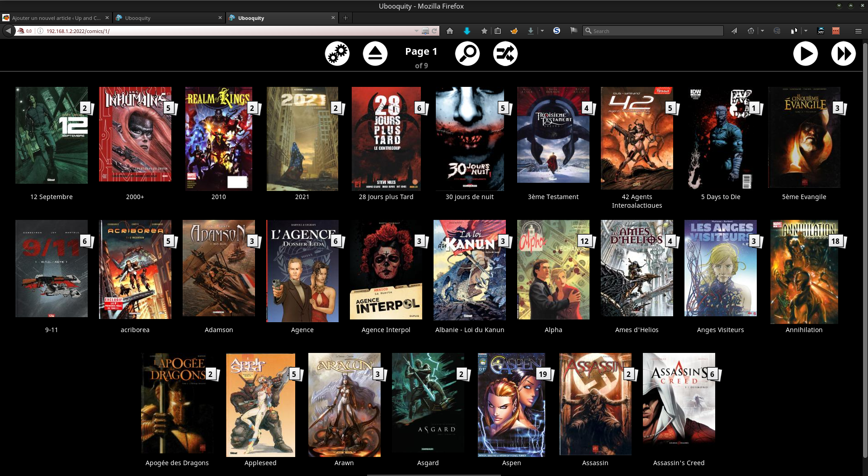Open the 3ème Testament cover
Image resolution: width=868 pixels, height=476 pixels.
[x=553, y=135]
